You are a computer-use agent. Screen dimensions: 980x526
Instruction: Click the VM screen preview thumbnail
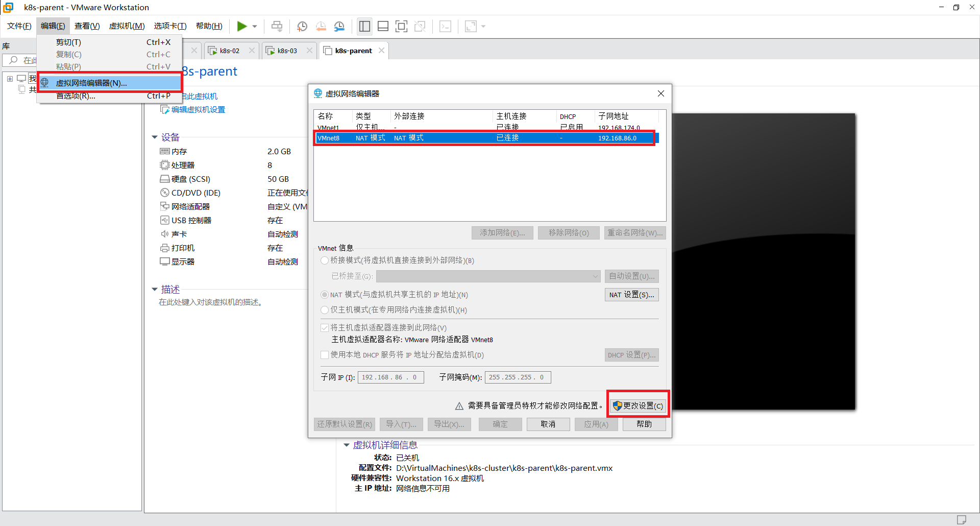(x=763, y=261)
